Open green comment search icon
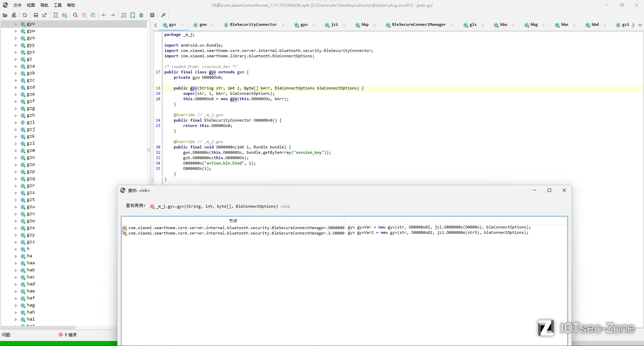Viewport: 644px width, 346px height. 93,15
